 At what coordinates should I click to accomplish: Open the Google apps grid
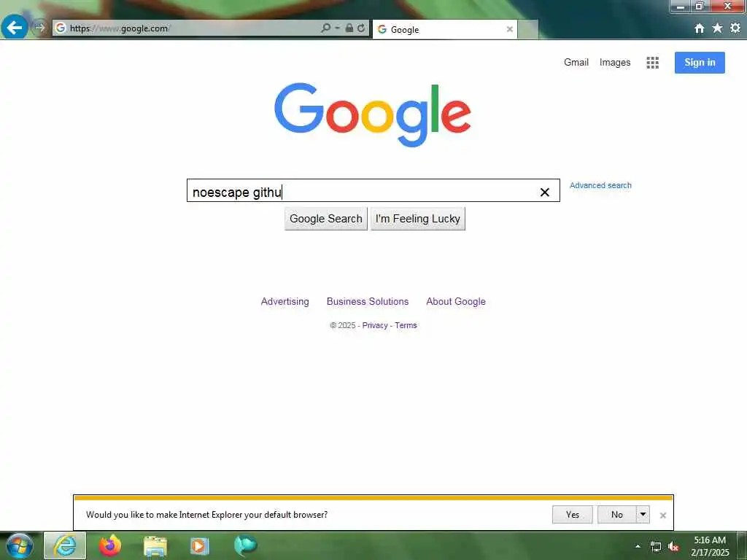(x=652, y=63)
